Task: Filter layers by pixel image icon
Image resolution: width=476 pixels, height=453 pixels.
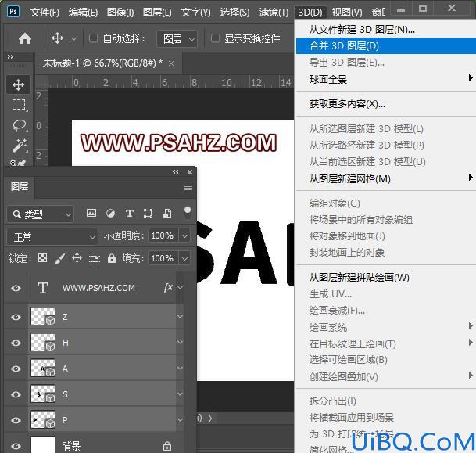Action: [91, 213]
